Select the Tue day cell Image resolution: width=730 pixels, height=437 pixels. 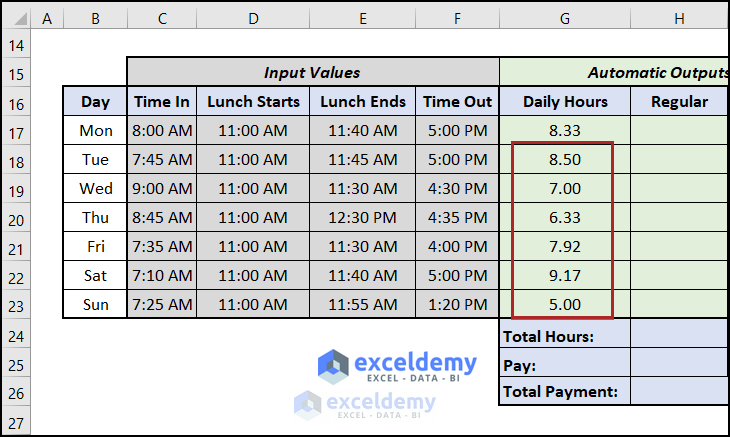tap(95, 159)
